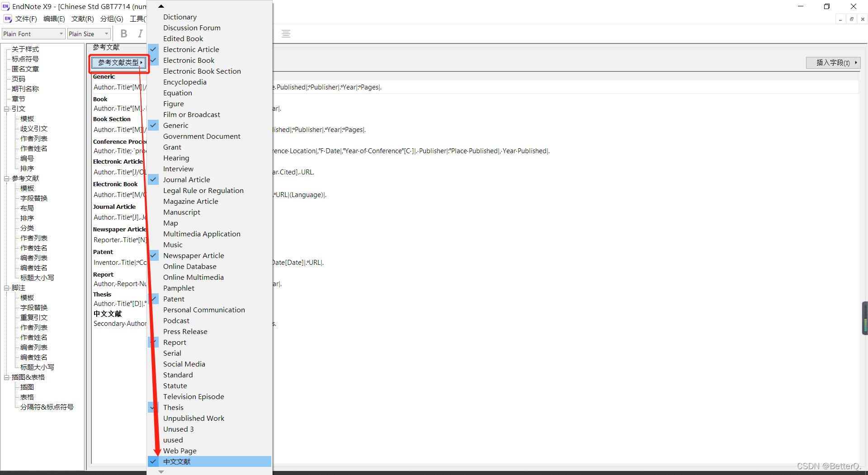Click the Book Section template heading
Screen dimensions: 868x475
point(112,119)
